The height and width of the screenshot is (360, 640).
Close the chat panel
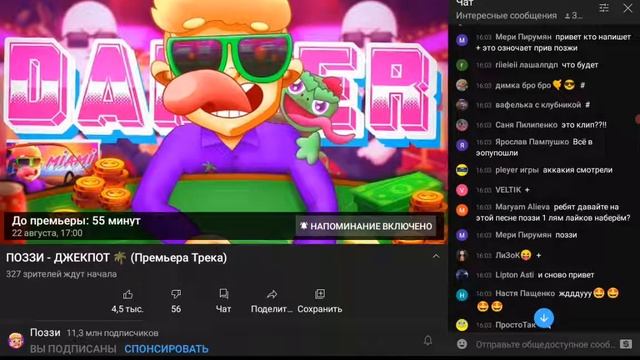[x=628, y=7]
